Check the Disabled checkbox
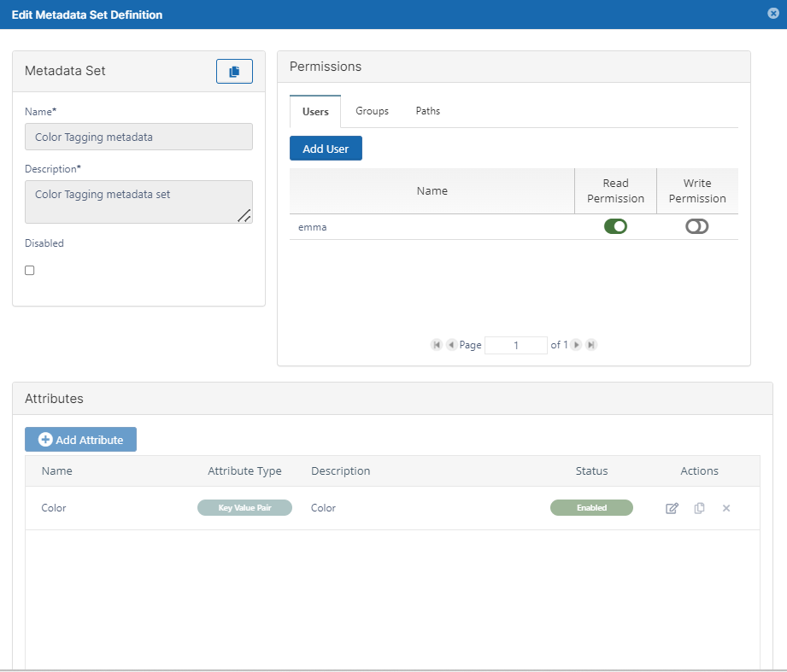 click(x=30, y=270)
